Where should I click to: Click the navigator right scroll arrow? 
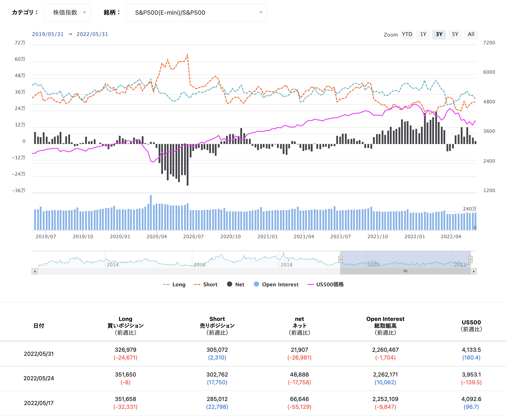pos(474,271)
